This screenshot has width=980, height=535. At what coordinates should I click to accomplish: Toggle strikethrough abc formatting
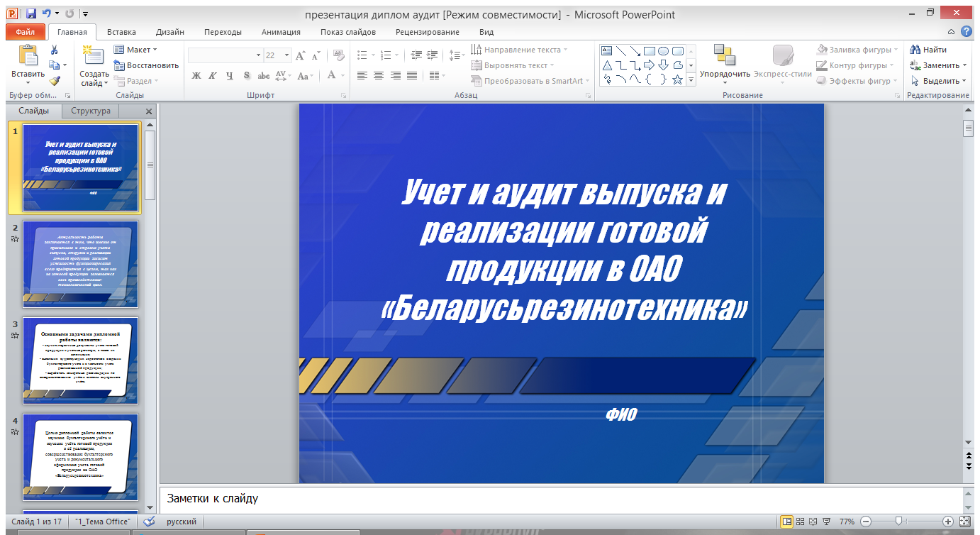263,76
